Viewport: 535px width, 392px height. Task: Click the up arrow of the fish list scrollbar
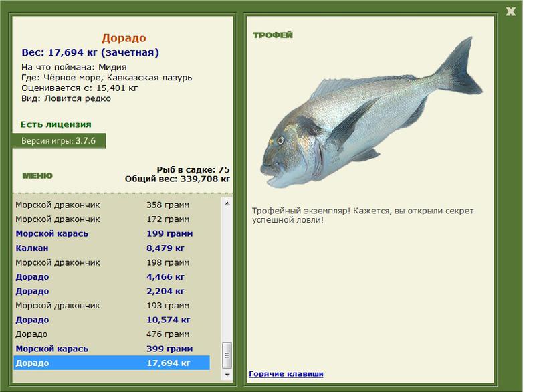[227, 203]
